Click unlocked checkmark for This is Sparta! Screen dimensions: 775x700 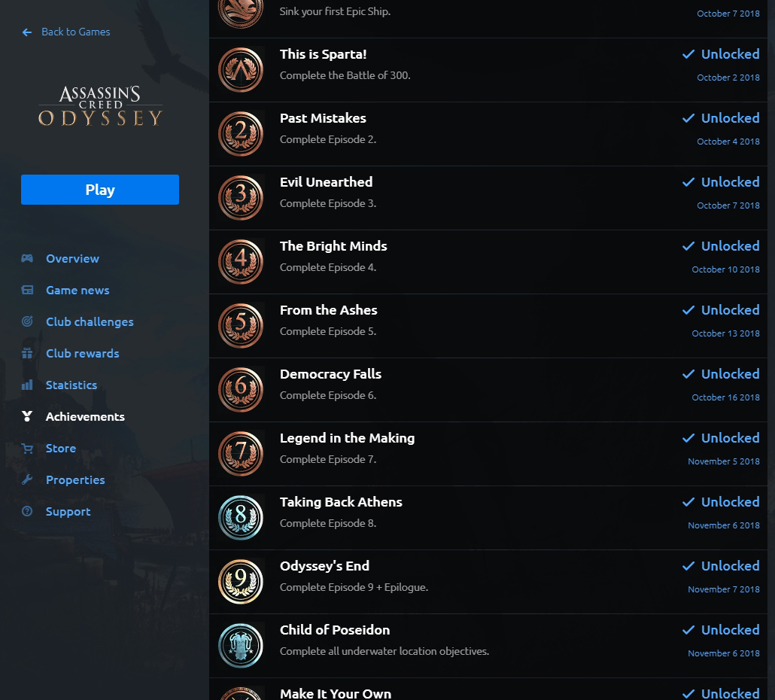point(688,54)
